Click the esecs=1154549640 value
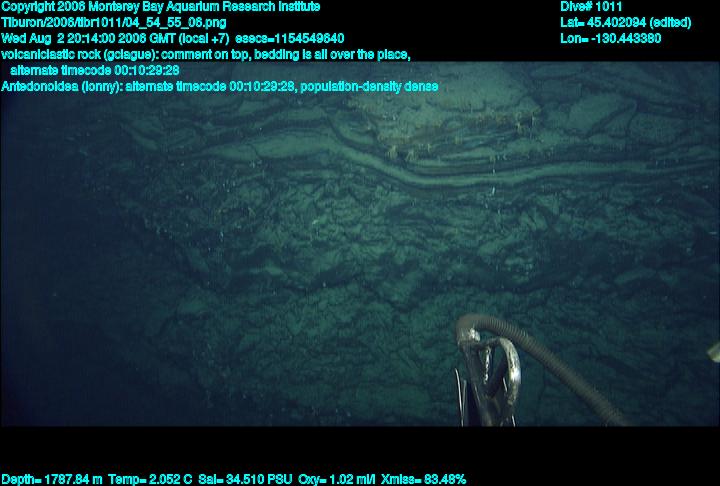Viewport: 720px width, 486px height. point(290,38)
